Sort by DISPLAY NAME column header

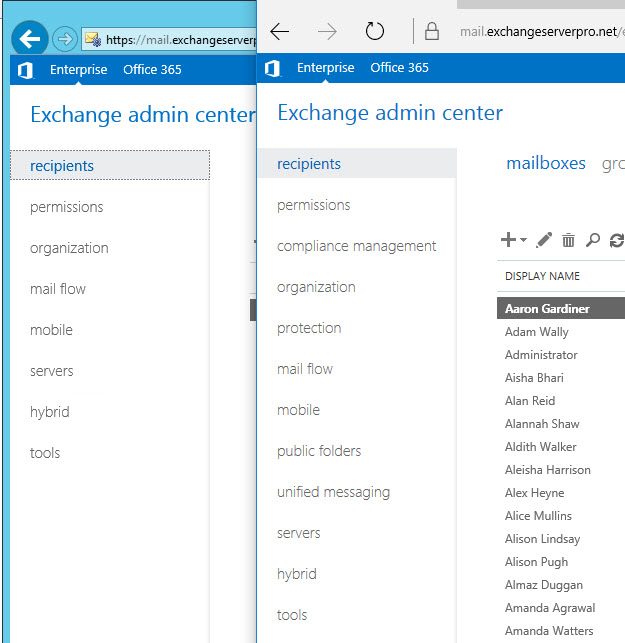point(542,276)
